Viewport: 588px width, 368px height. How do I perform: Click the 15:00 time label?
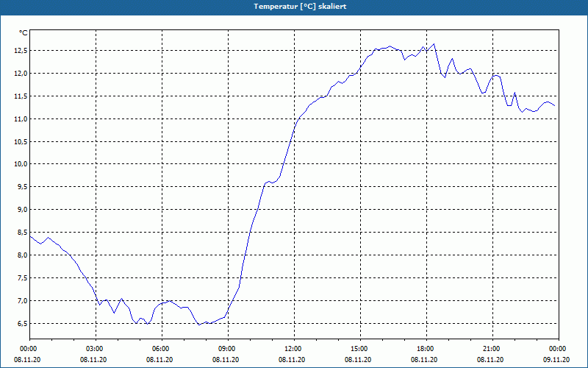(360, 349)
